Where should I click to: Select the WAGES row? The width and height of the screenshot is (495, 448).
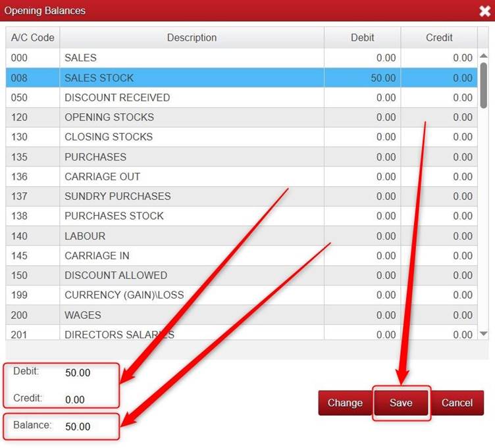coord(242,315)
